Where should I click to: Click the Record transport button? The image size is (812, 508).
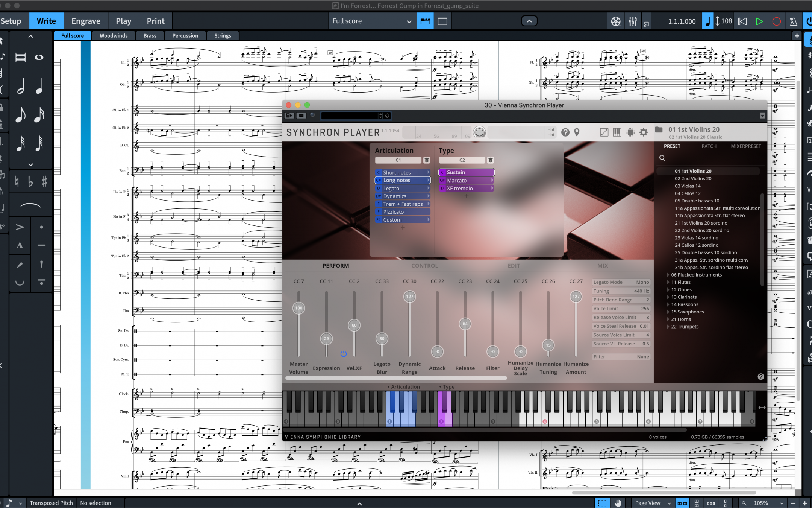point(776,21)
